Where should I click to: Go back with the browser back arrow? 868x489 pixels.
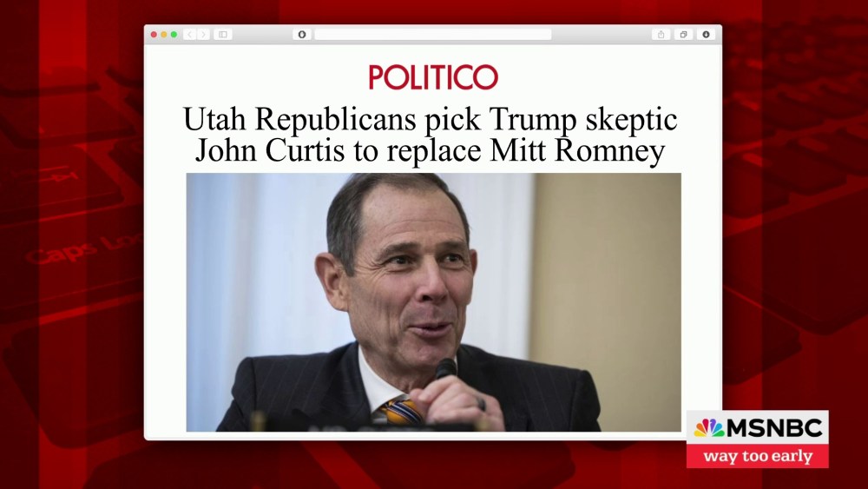click(x=189, y=35)
